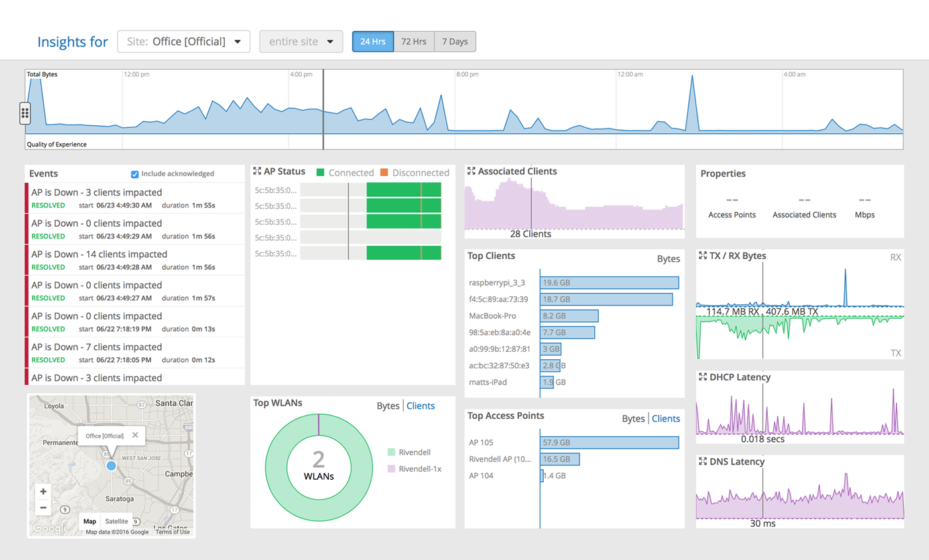Expand the Associated Clients chart
Viewport: 929px width, 560px height.
[471, 172]
